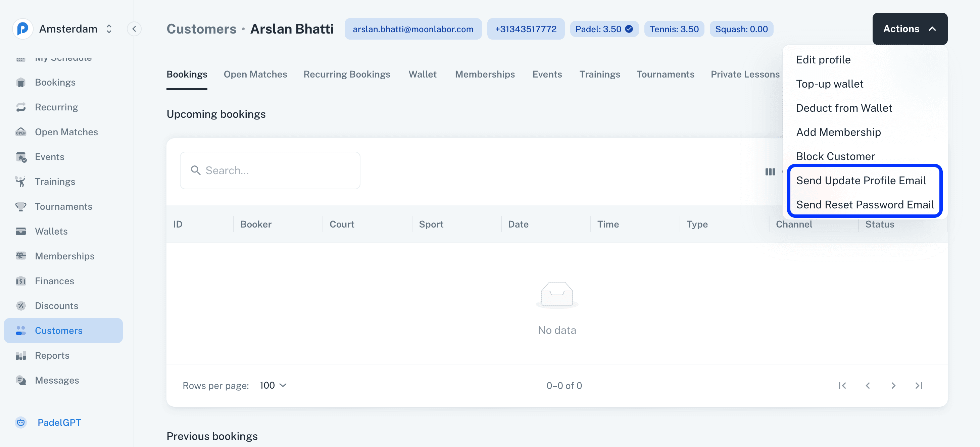The height and width of the screenshot is (447, 980).
Task: Click the arslan.bhatti@moonlabor.com email chip
Action: point(413,29)
